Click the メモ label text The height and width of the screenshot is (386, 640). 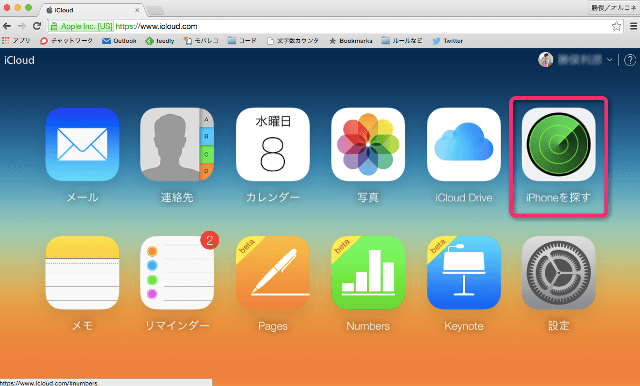coord(82,326)
